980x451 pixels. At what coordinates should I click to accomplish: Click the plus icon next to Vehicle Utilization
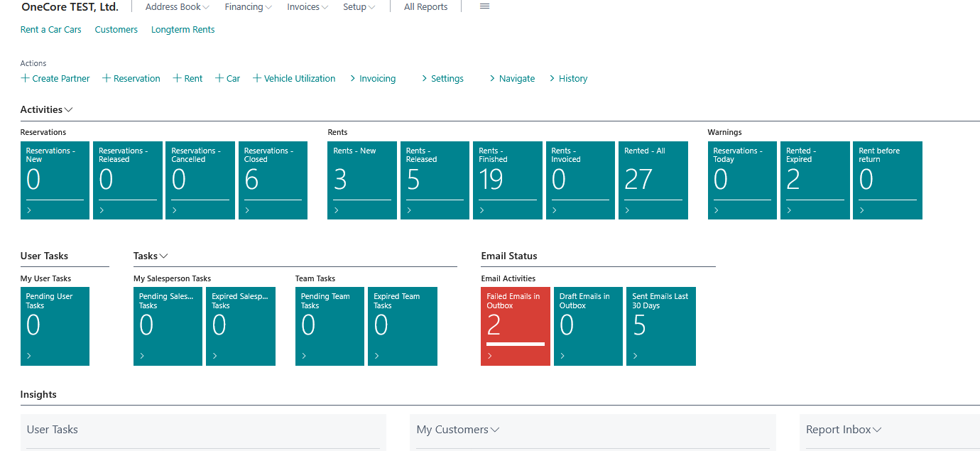click(x=257, y=79)
